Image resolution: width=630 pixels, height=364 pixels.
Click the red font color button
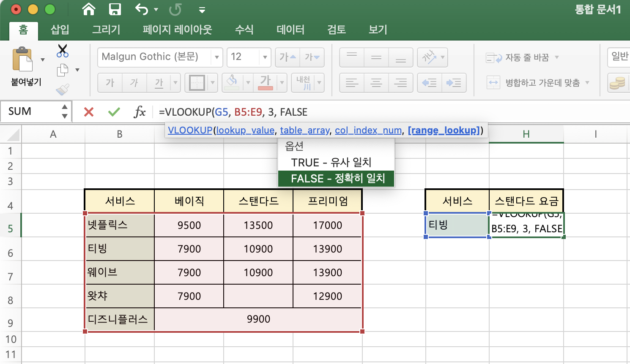[266, 83]
